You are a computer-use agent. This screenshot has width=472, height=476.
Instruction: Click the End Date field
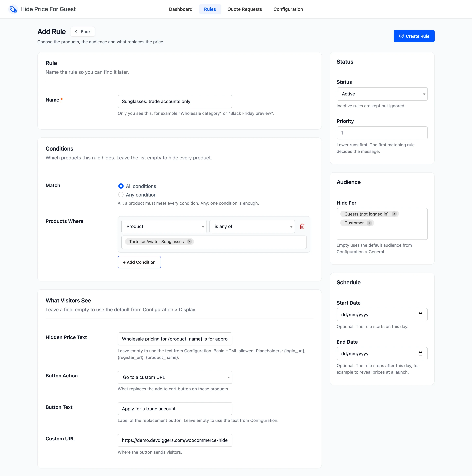pyautogui.click(x=382, y=353)
